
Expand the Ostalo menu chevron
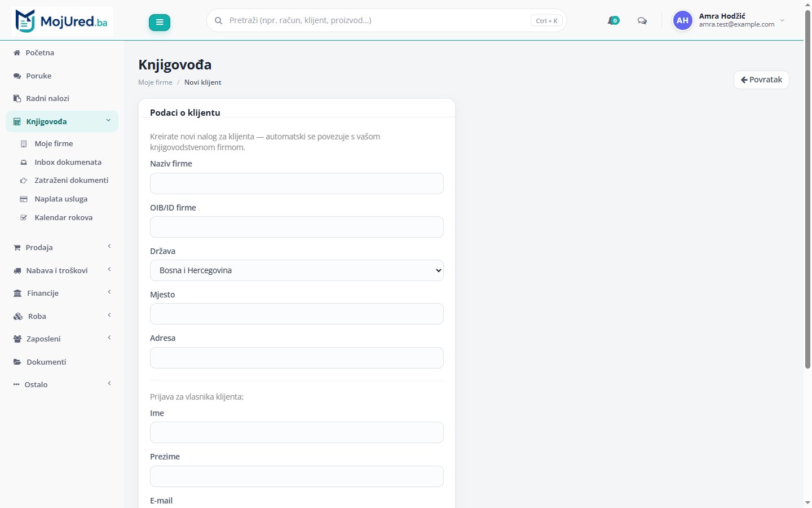pos(109,383)
